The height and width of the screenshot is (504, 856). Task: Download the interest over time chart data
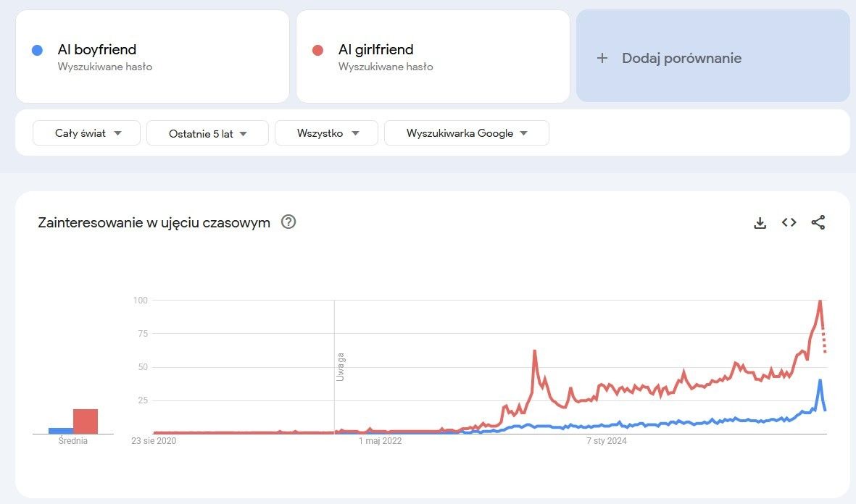(760, 223)
